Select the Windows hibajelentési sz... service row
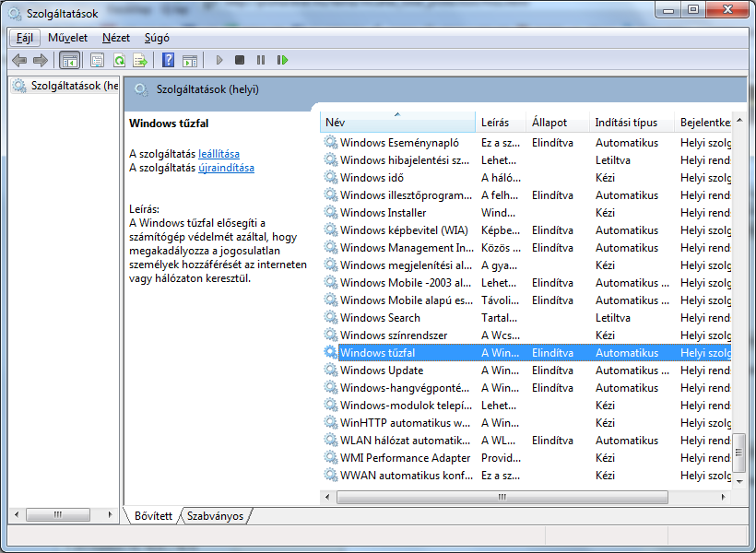 526,160
